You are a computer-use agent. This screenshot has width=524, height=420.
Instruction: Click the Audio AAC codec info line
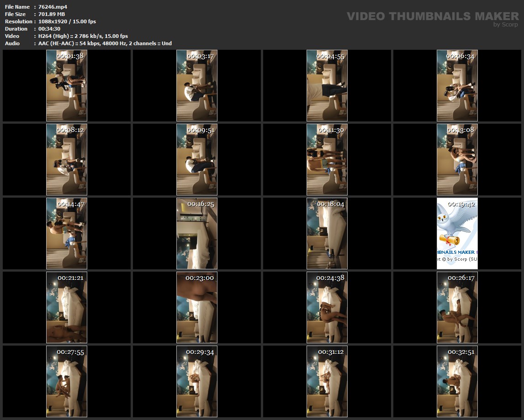click(x=105, y=43)
